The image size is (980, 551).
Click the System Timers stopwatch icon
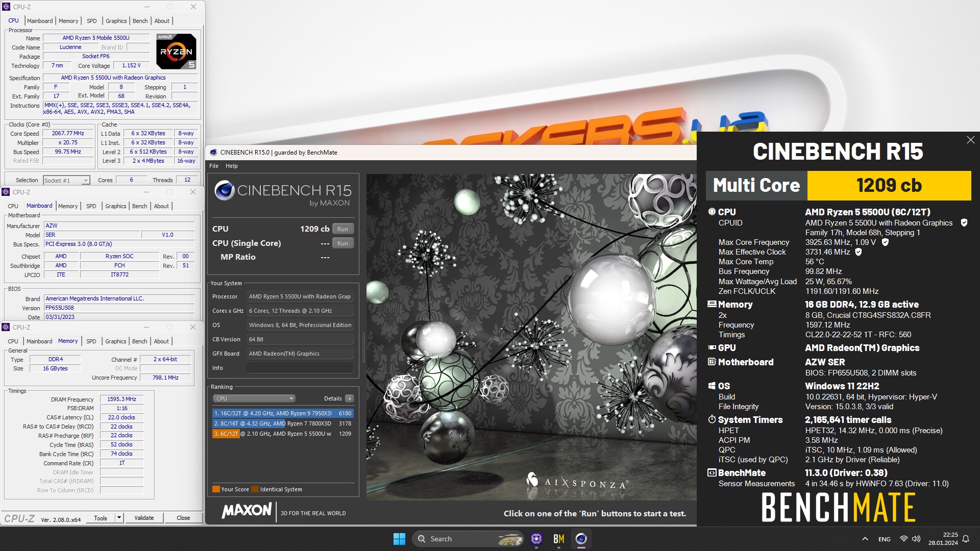712,419
